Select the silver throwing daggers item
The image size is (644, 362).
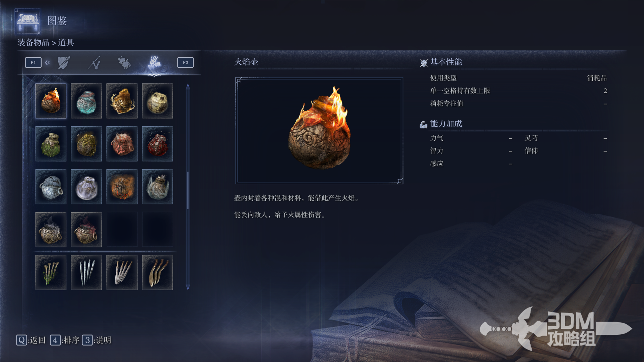click(86, 273)
